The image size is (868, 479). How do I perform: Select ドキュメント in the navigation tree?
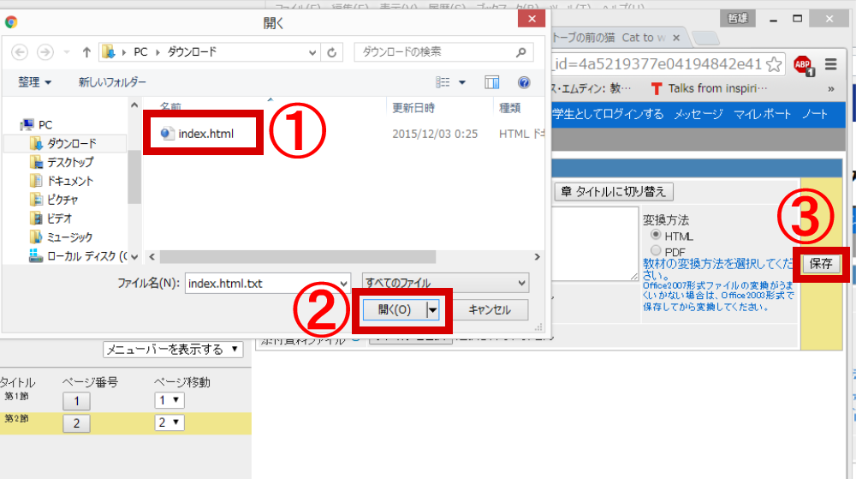pos(62,182)
